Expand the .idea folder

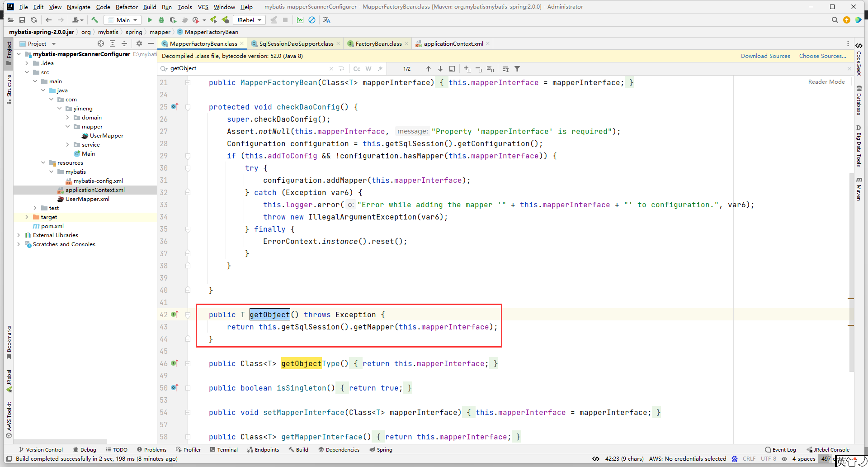click(x=27, y=63)
